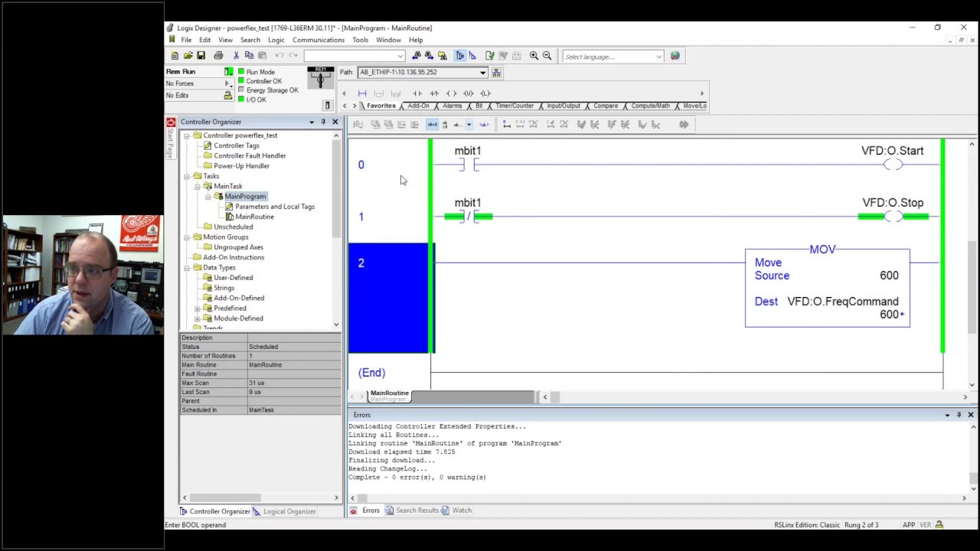Select Parameters and Local Tags item
This screenshot has height=551, width=980.
(x=275, y=207)
